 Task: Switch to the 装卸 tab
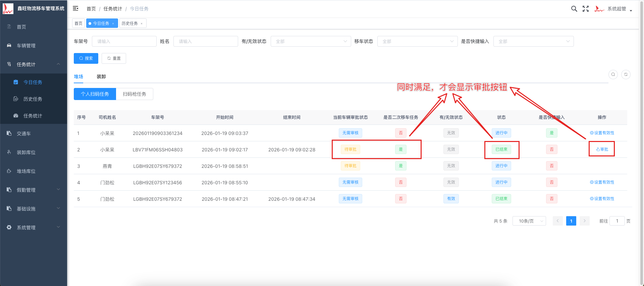click(101, 77)
